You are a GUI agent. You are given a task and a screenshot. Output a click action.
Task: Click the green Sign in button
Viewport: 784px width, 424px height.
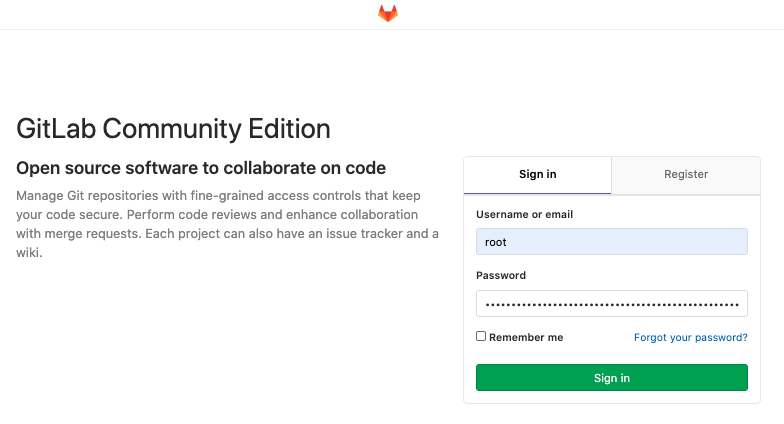[x=612, y=378]
